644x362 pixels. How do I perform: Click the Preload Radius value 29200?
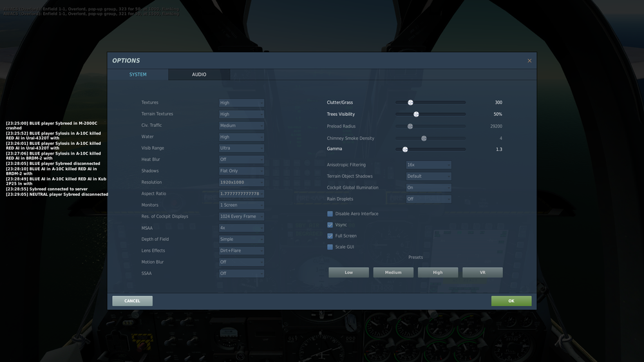(496, 126)
